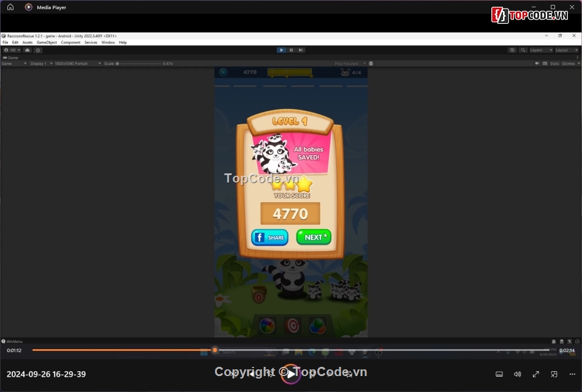Expand the Layers dropdown
Screen dimensions: 582x392
pyautogui.click(x=541, y=50)
